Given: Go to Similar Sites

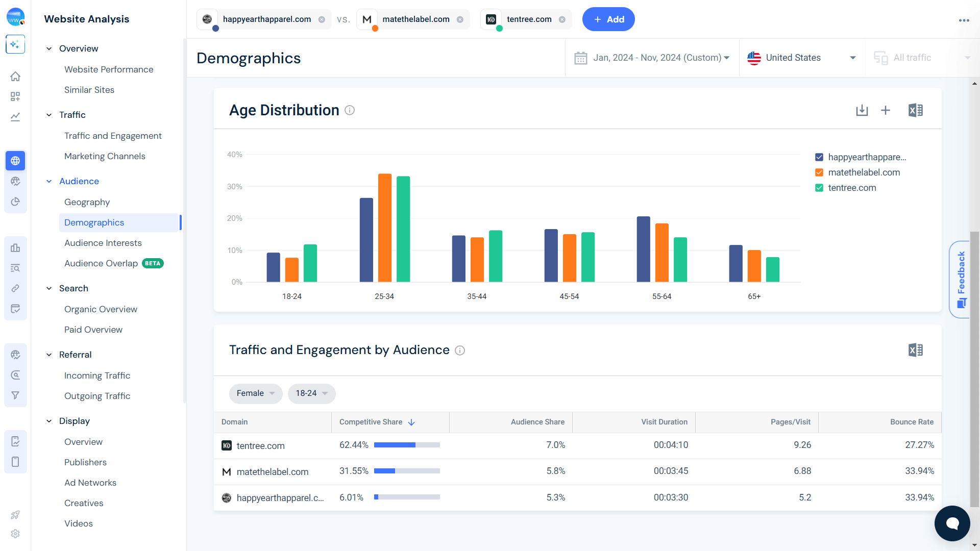Looking at the screenshot, I should (x=89, y=90).
